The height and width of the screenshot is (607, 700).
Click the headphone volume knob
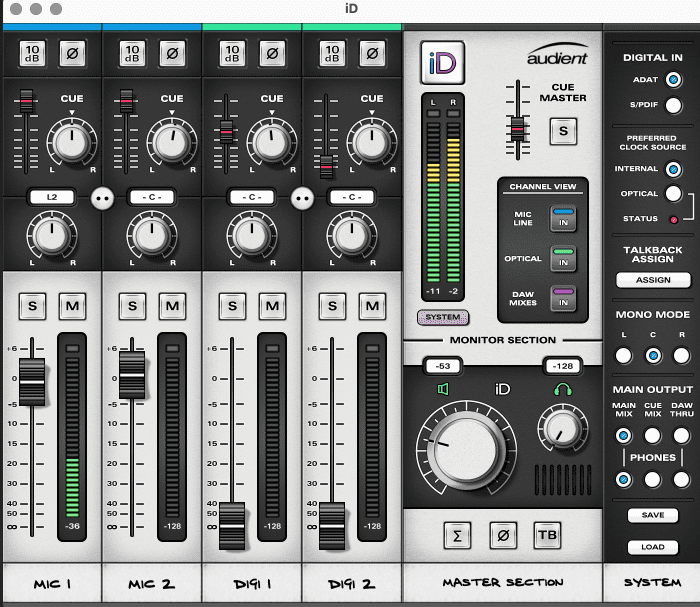tap(563, 429)
